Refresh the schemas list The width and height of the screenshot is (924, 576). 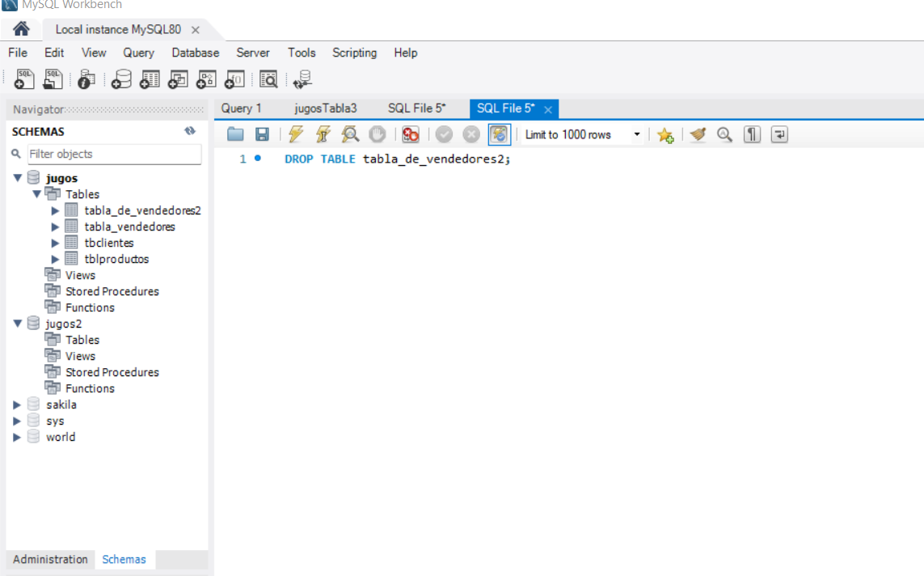(x=190, y=131)
